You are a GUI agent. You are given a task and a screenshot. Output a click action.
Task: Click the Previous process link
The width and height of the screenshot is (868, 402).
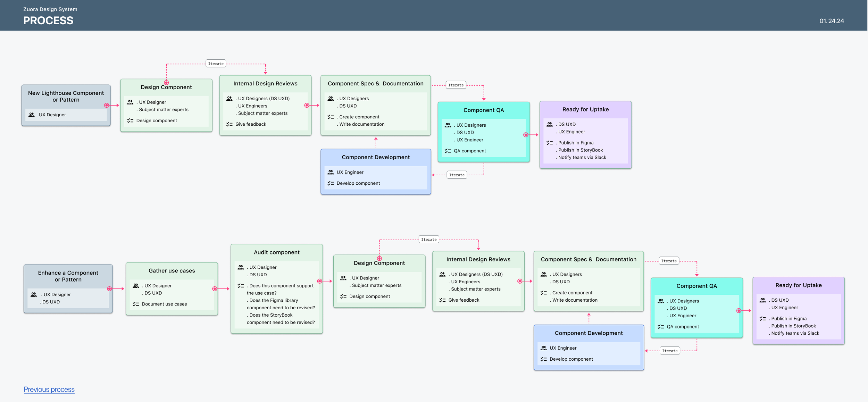49,389
